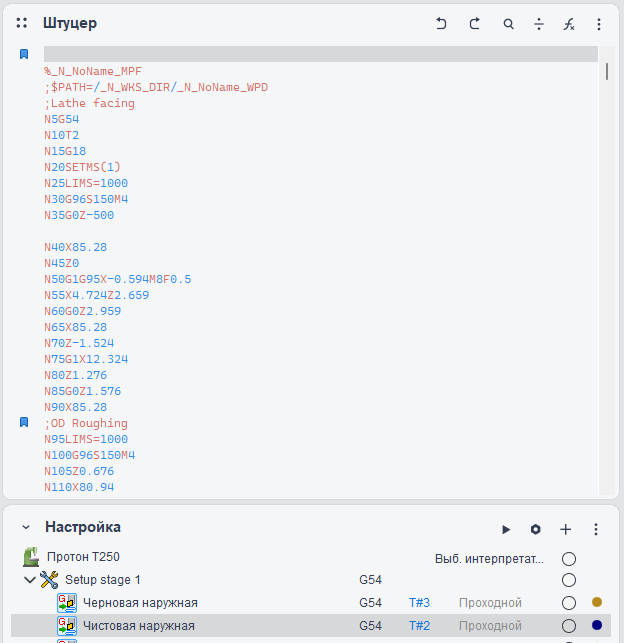Toggle the circle for Протон T250 row
Image resolution: width=624 pixels, height=643 pixels.
pyautogui.click(x=569, y=558)
